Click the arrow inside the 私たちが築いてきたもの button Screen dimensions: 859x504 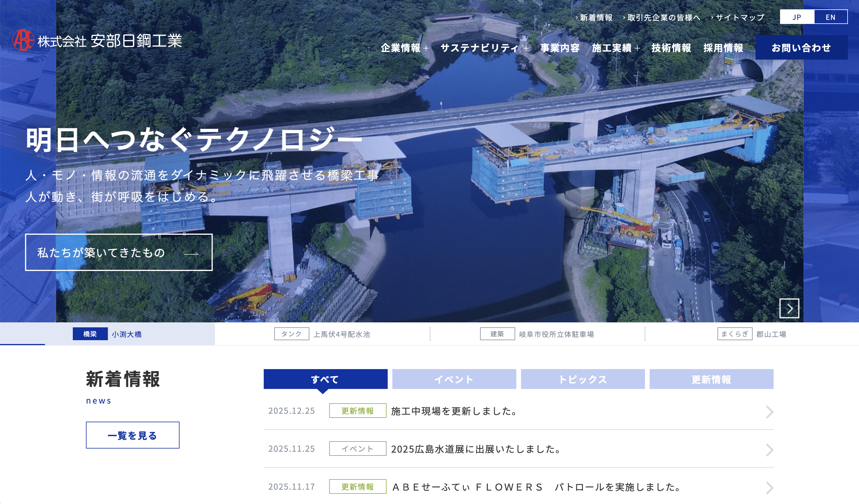click(x=191, y=254)
